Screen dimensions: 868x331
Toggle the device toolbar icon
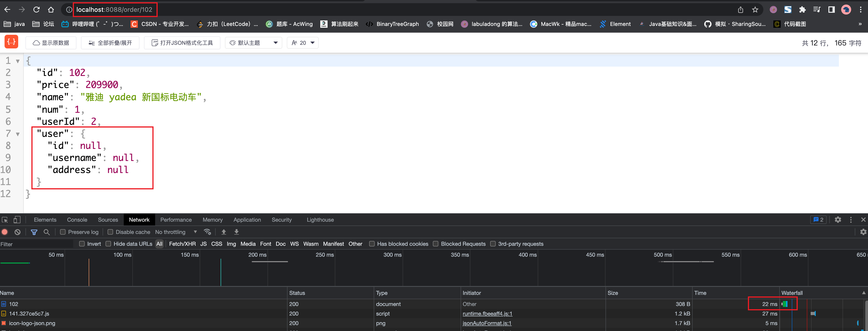coord(17,220)
